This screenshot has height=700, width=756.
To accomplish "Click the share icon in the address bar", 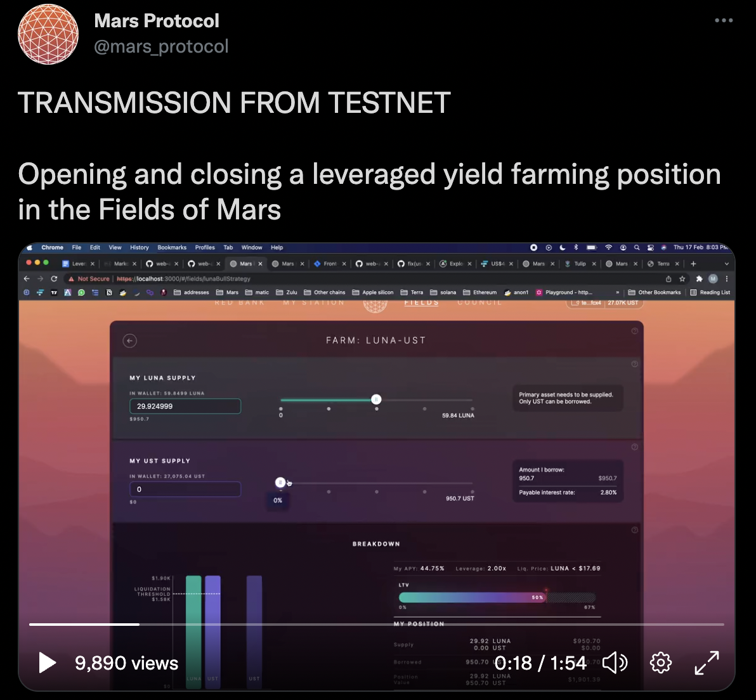I will coord(668,278).
